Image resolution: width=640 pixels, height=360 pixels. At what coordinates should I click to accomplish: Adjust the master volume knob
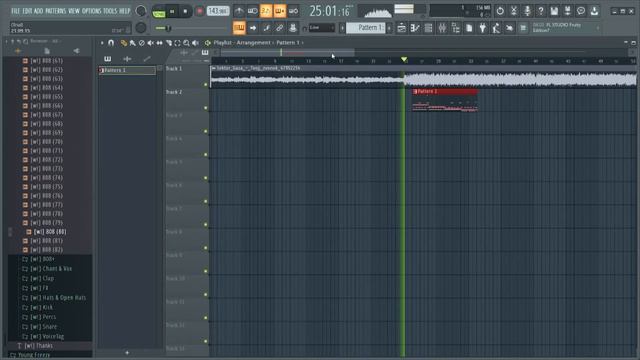141,11
